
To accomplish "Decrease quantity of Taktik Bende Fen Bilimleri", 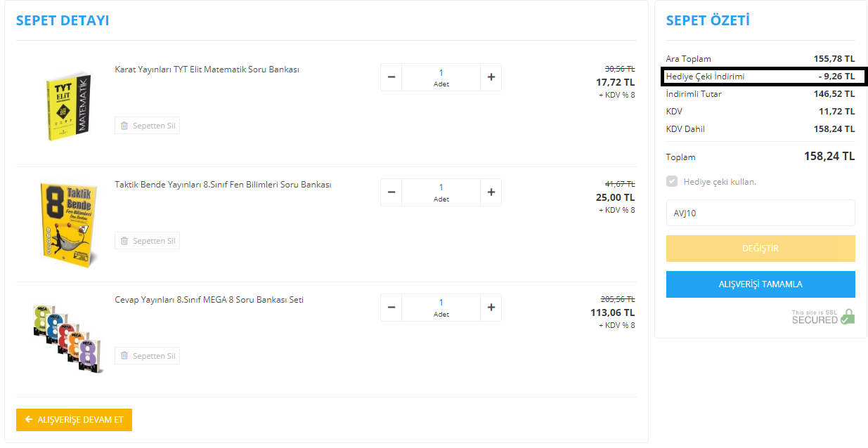I will point(391,192).
